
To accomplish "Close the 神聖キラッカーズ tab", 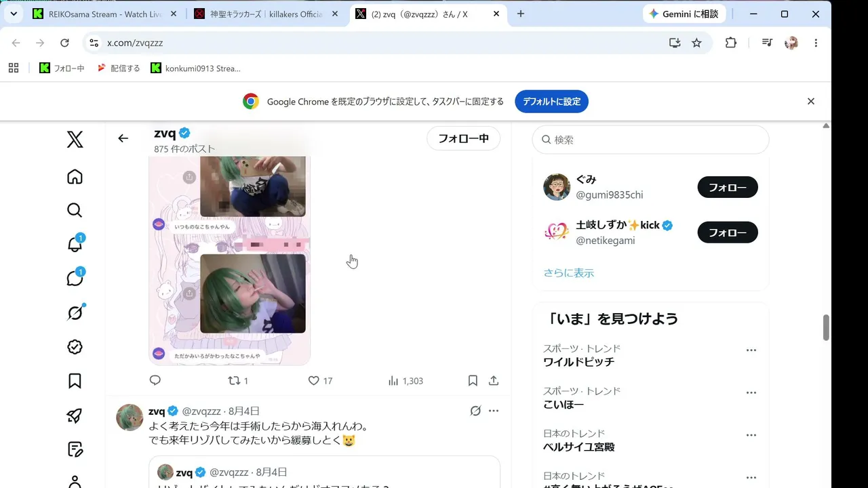I will tap(334, 14).
